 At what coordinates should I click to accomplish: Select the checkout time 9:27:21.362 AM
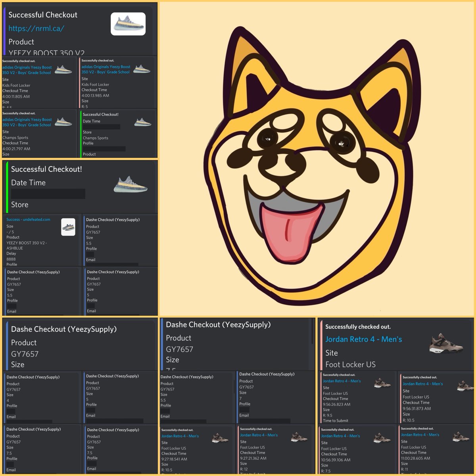[253, 458]
